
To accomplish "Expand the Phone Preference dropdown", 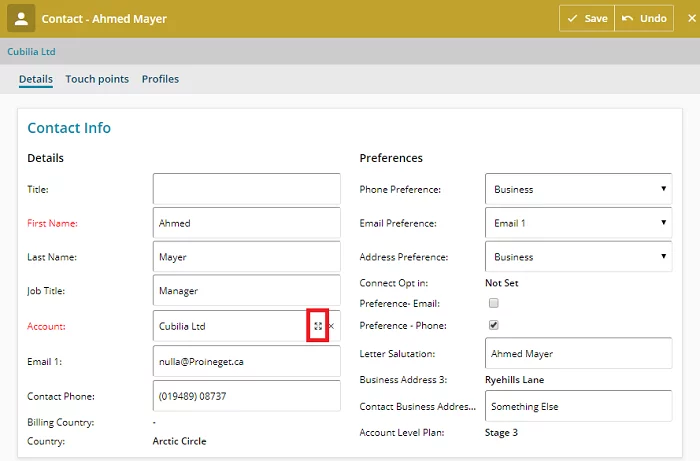I will click(x=577, y=189).
